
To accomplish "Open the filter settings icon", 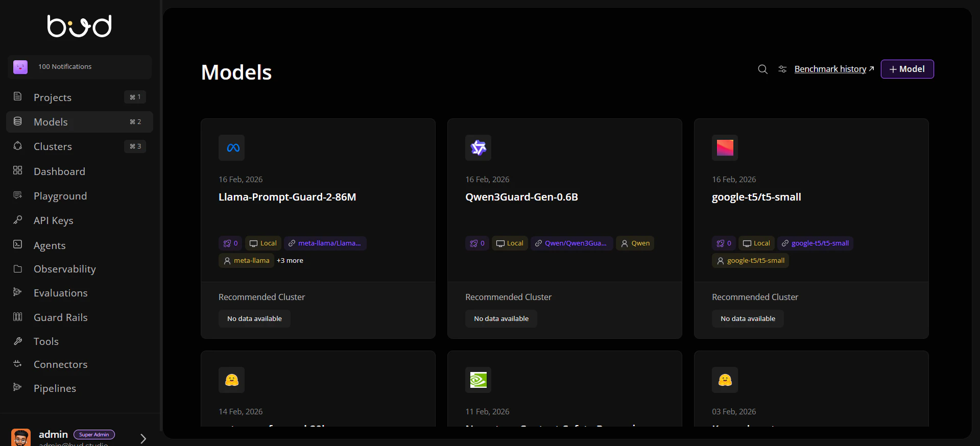I will click(x=782, y=69).
